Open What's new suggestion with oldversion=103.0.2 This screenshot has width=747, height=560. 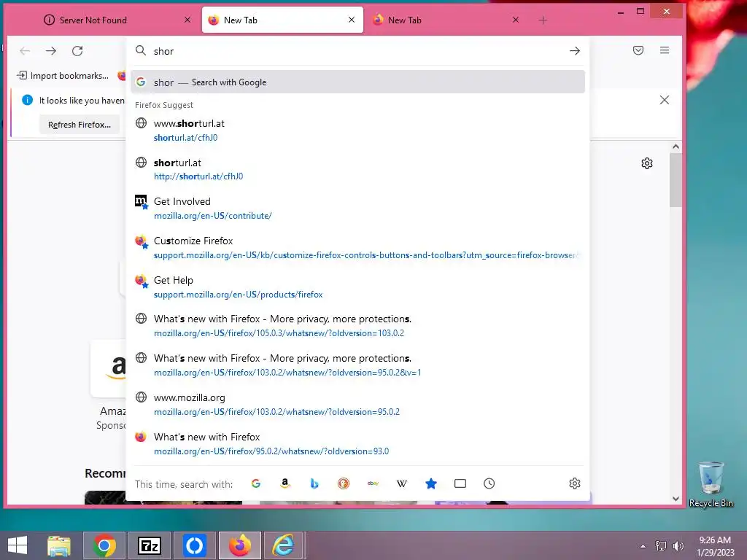[357, 326]
